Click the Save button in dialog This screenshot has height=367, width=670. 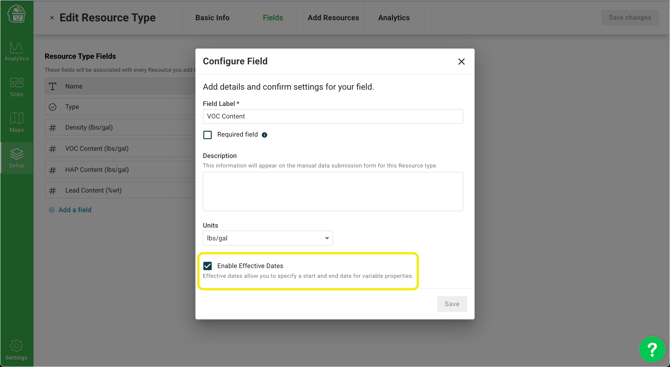click(452, 304)
